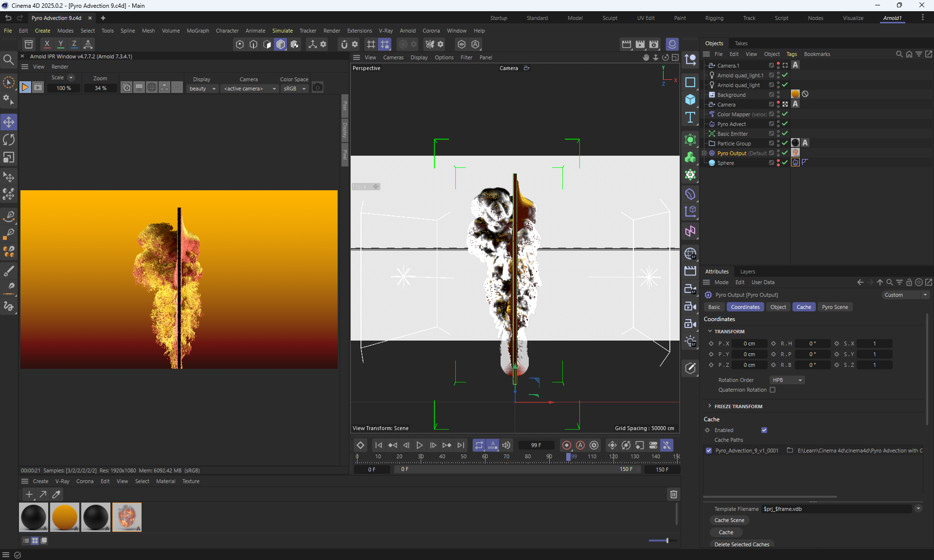Select the Rotate tool in left toolbar

(x=9, y=140)
